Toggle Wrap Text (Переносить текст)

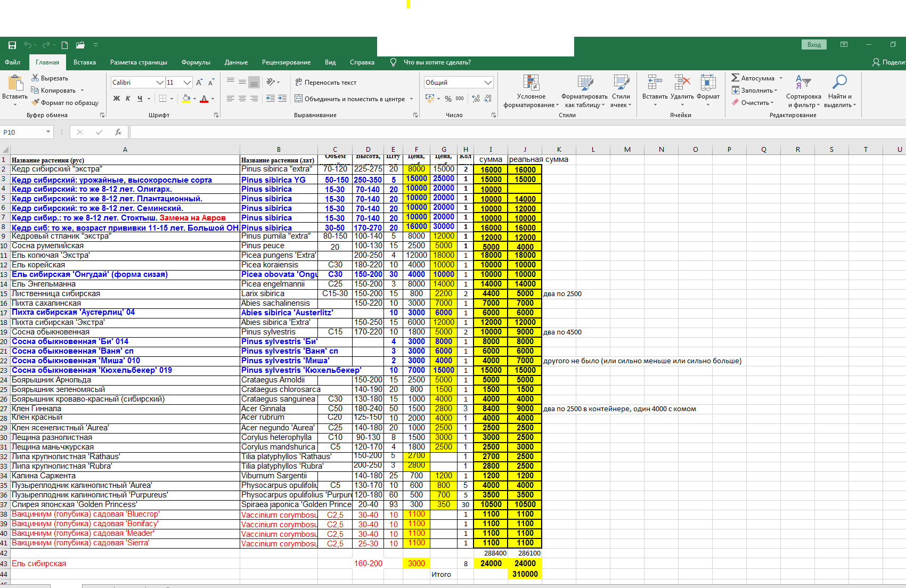point(326,83)
